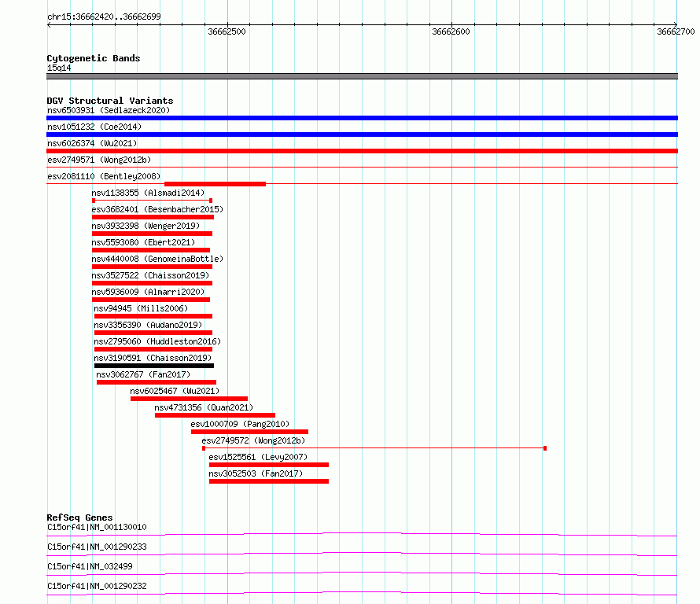This screenshot has height=604, width=700.
Task: Click the 36662700 ruler position label
Action: coord(676,31)
